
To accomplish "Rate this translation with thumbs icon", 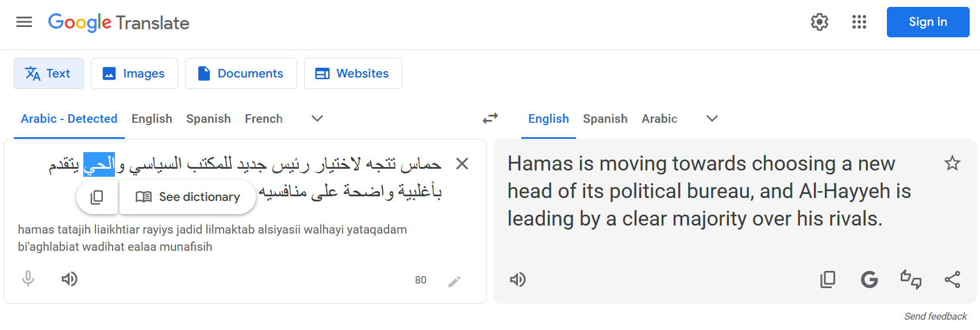I will (x=910, y=279).
